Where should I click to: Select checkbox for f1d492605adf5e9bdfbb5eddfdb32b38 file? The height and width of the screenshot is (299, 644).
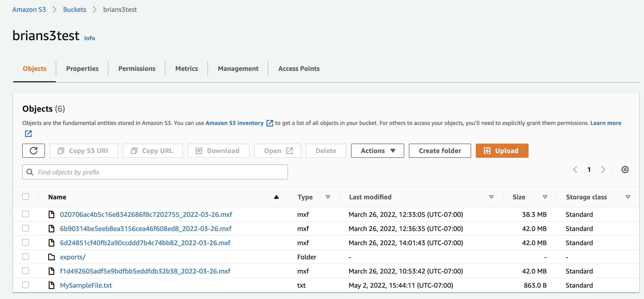(x=26, y=271)
